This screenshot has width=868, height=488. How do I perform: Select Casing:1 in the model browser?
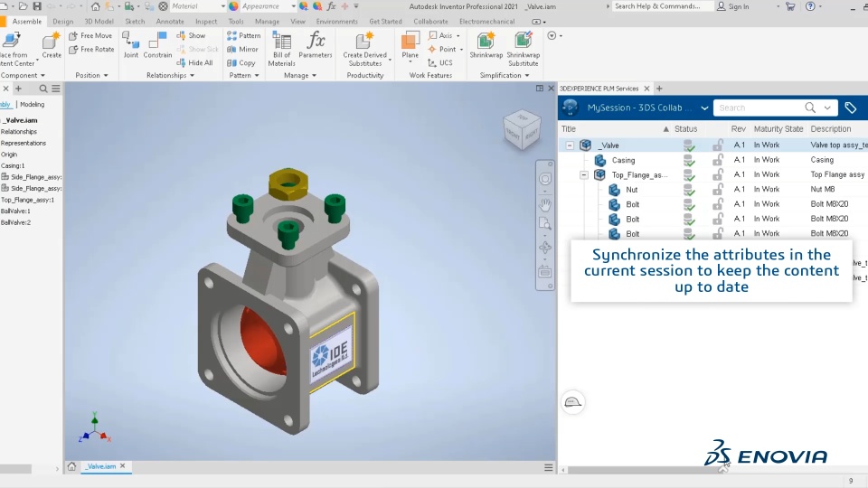click(x=13, y=166)
